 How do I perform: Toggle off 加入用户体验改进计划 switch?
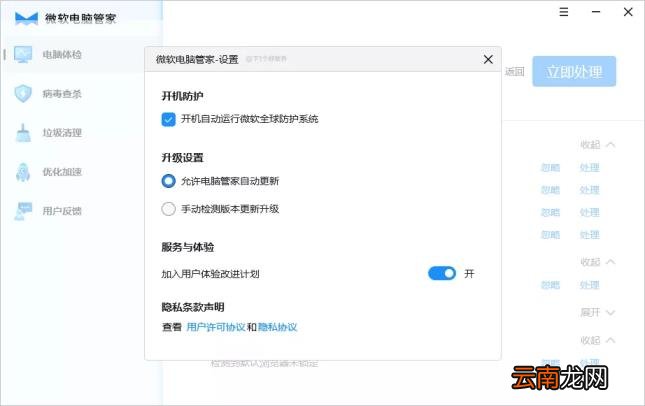[x=442, y=273]
